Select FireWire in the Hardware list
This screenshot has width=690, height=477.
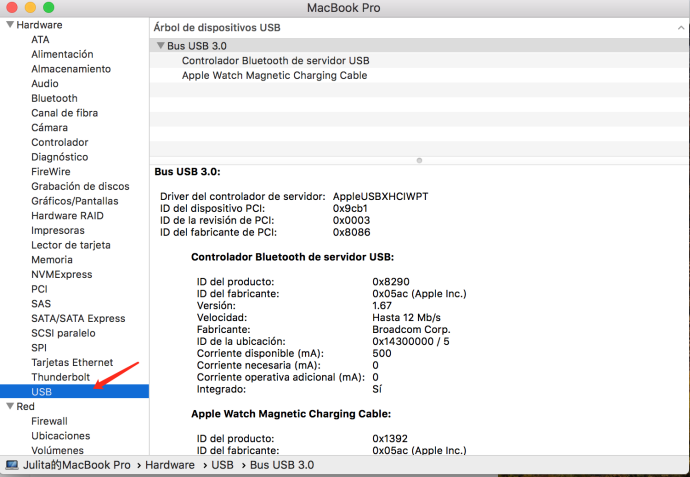[51, 172]
